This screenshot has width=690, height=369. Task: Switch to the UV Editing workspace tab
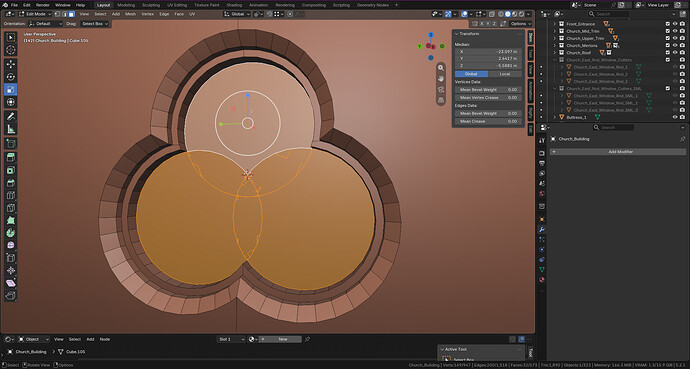(176, 5)
